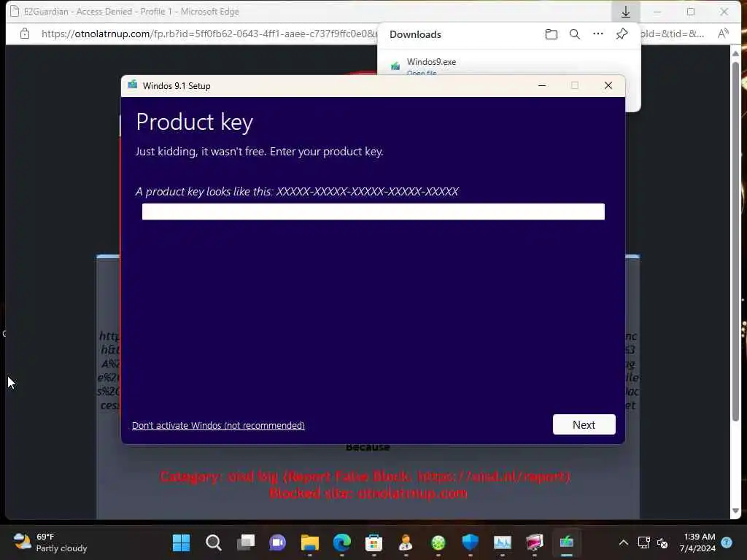This screenshot has width=747, height=560.
Task: Click the Edge page scrollbar down arrow
Action: pos(735,511)
